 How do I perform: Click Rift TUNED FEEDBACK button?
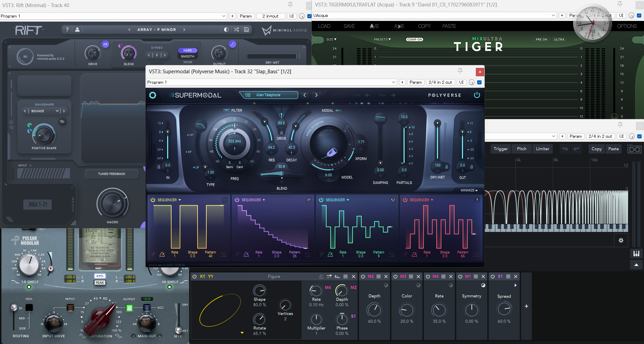pyautogui.click(x=112, y=174)
